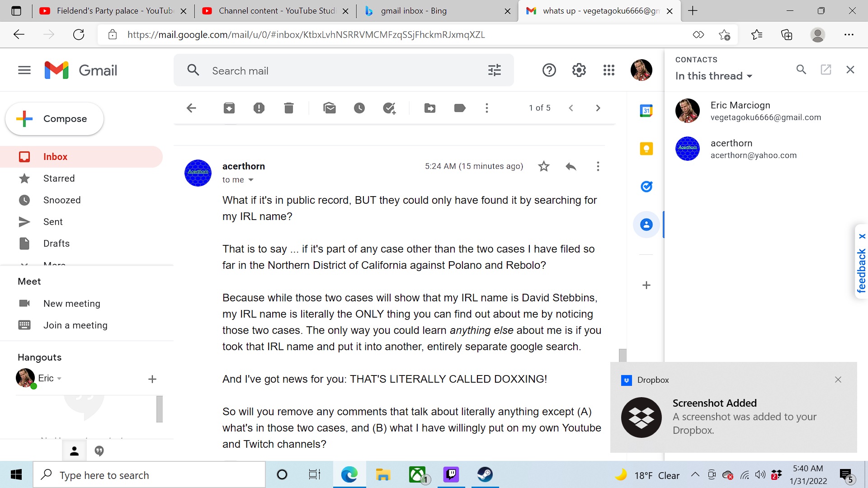Open Gmail settings gear
Viewport: 868px width, 488px height.
pyautogui.click(x=579, y=70)
